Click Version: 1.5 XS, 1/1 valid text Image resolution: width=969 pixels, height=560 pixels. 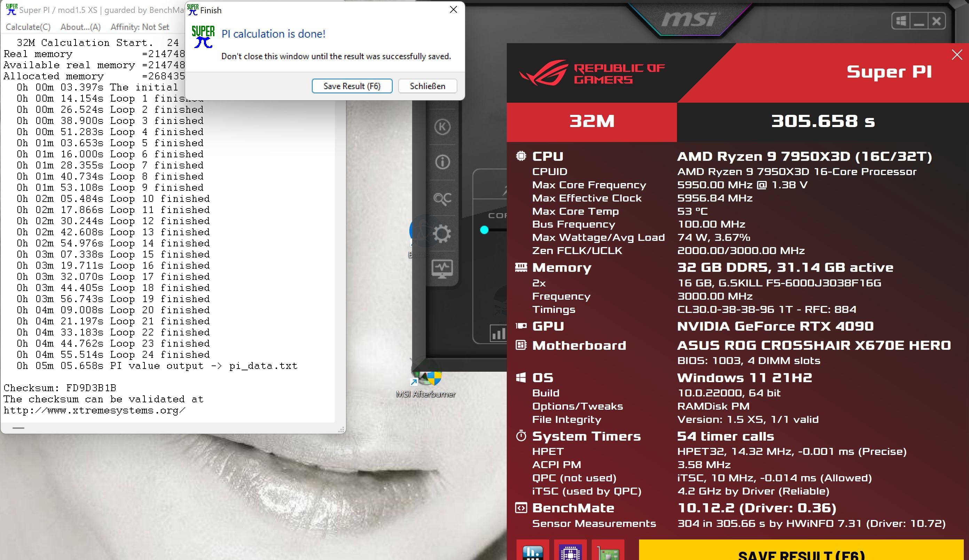pos(748,420)
